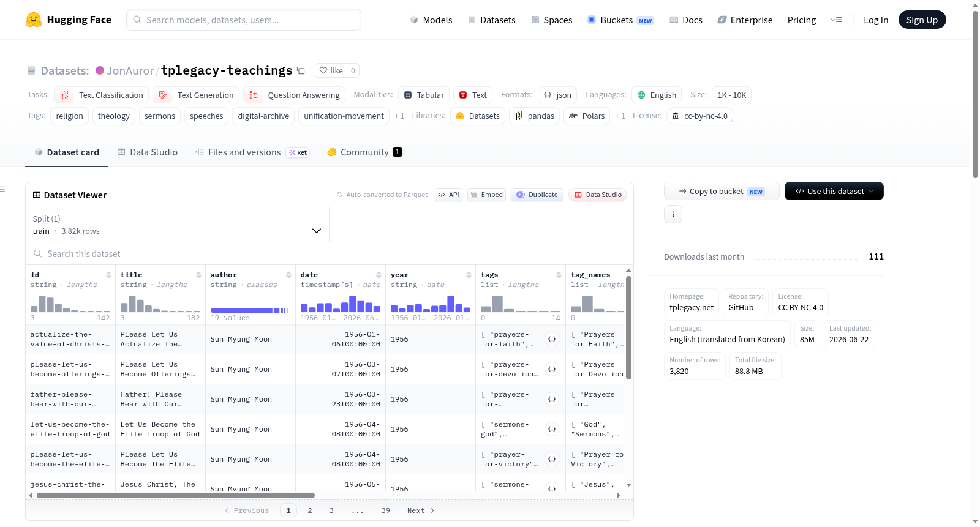
Task: Focus the Search models, datasets, users field
Action: point(244,20)
